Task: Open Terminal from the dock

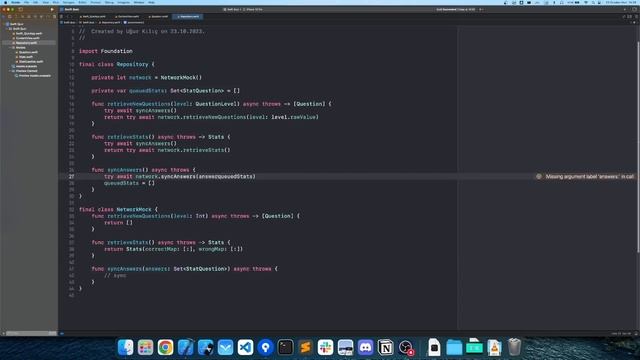Action: 285,347
